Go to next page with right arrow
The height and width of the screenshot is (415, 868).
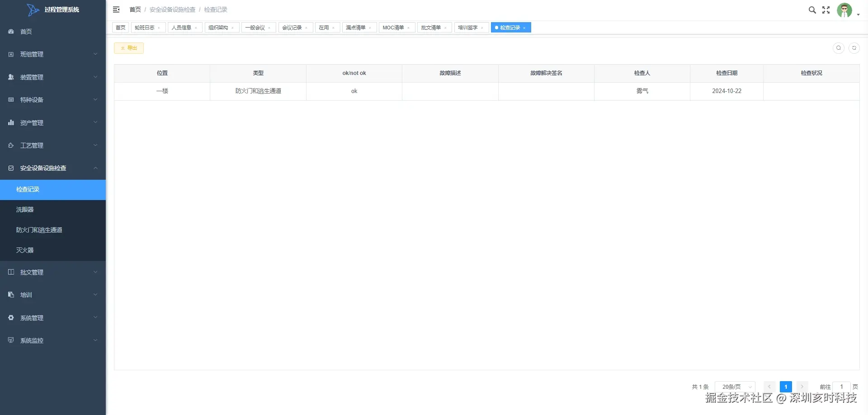pyautogui.click(x=802, y=387)
